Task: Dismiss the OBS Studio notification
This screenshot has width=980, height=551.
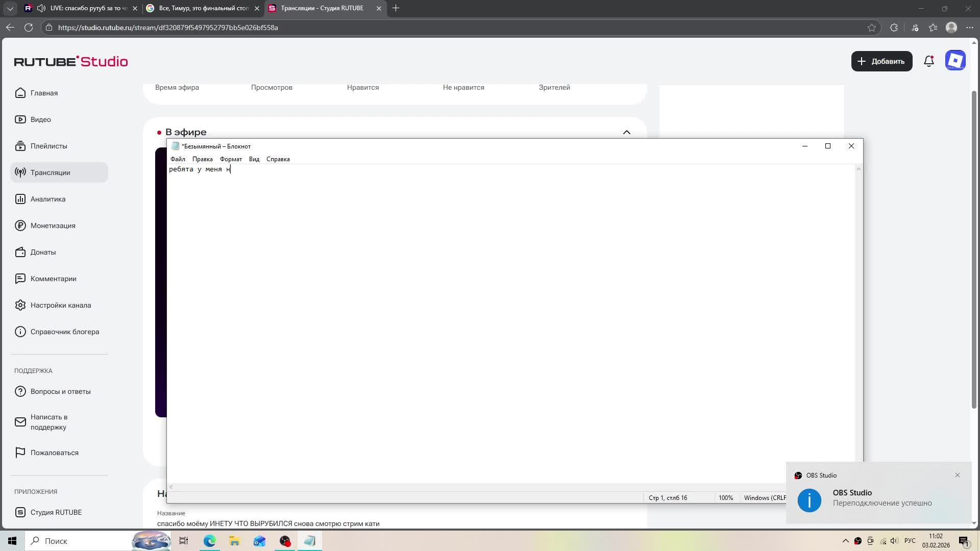Action: tap(958, 475)
